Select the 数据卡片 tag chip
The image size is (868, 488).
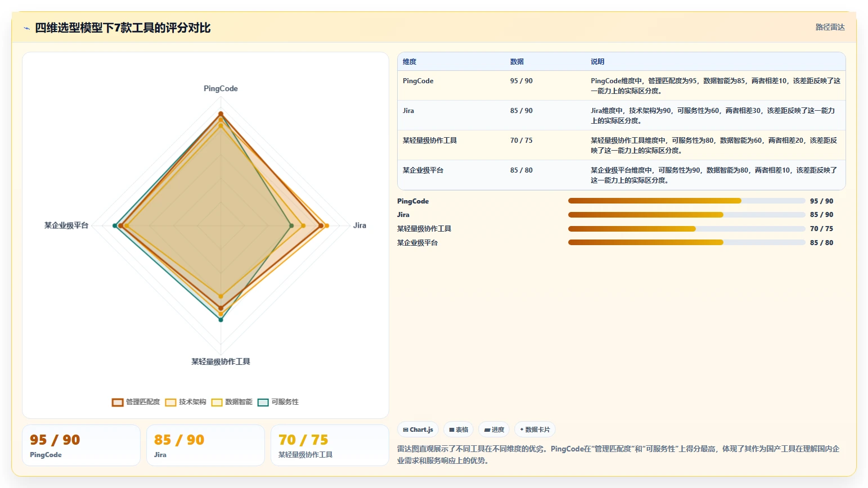coord(535,430)
